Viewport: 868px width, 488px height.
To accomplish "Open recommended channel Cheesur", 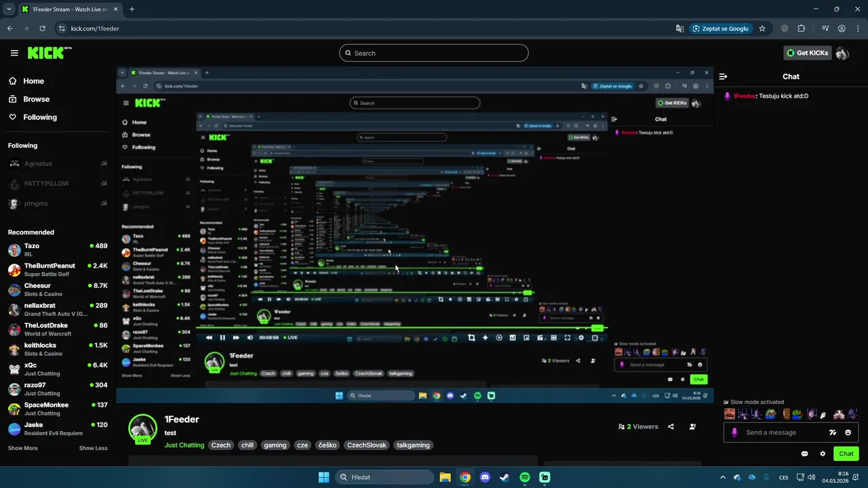I will click(x=58, y=289).
